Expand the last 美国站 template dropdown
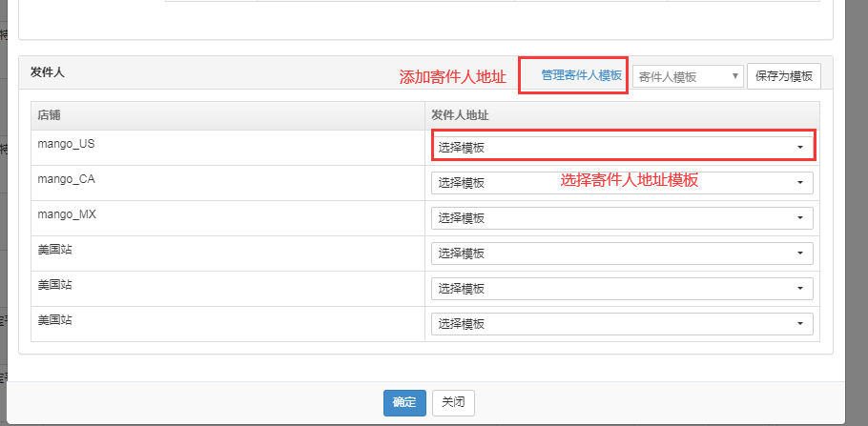 click(622, 323)
